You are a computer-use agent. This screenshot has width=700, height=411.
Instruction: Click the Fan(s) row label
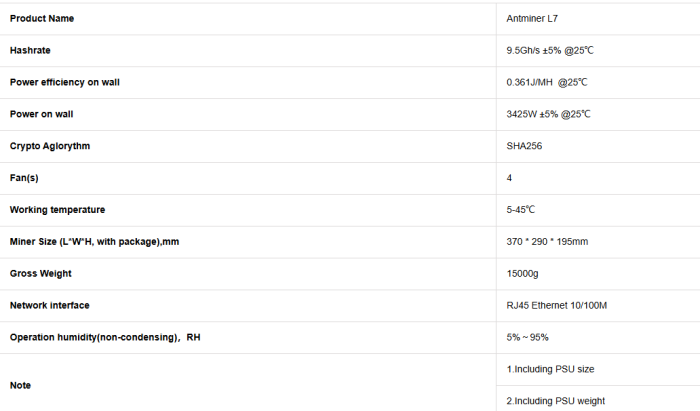click(x=24, y=178)
